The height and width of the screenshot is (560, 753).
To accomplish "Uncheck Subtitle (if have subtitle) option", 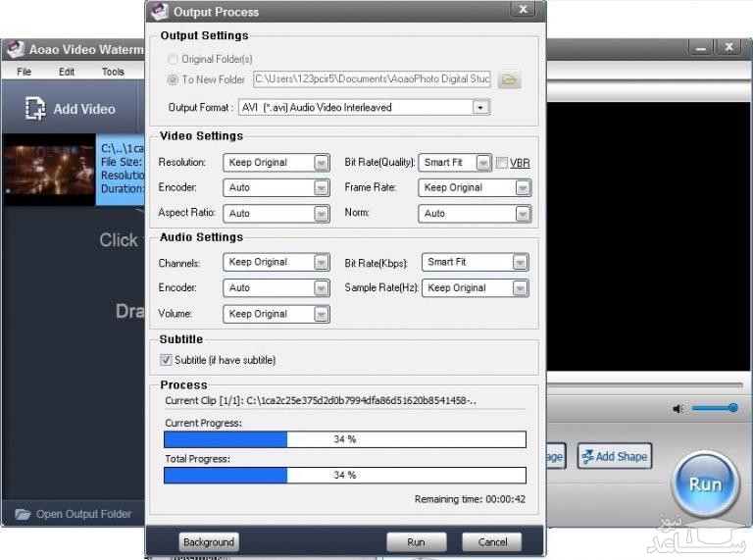I will pos(166,360).
